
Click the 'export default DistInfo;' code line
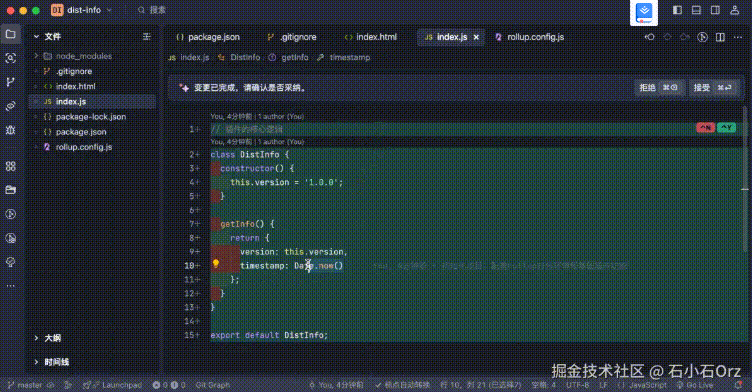tap(269, 335)
